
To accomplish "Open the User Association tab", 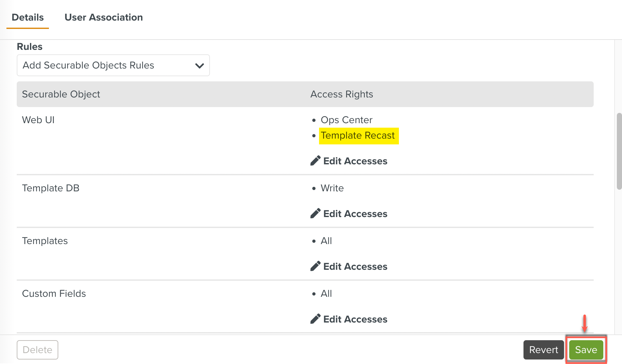I will tap(103, 17).
